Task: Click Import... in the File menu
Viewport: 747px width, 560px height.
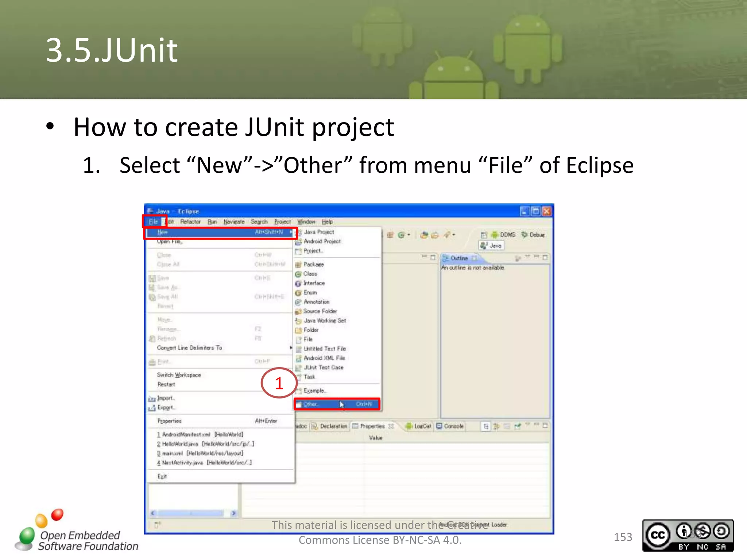Action: pyautogui.click(x=220, y=398)
